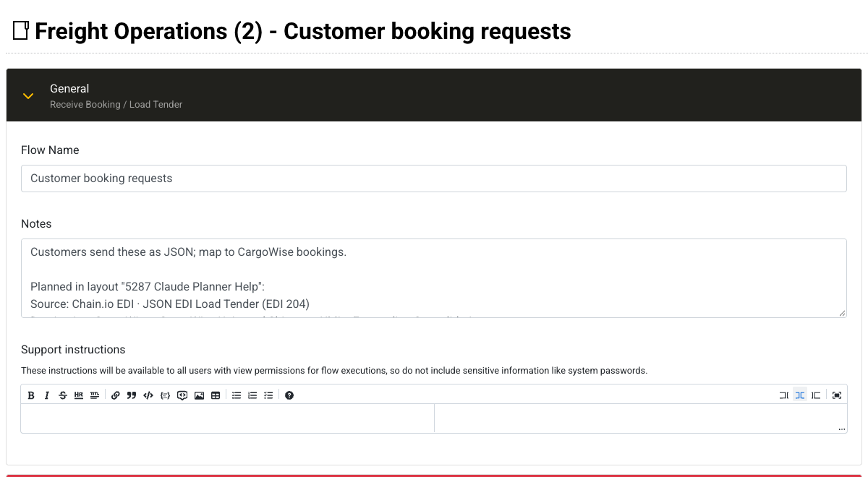Apply bold formatting in support instructions
Viewport: 868px width, 477px height.
[31, 395]
